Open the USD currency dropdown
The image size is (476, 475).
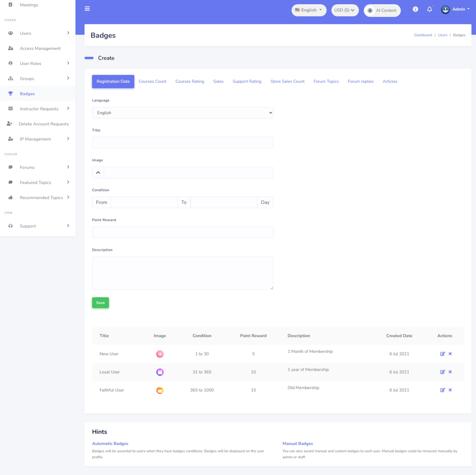[345, 10]
